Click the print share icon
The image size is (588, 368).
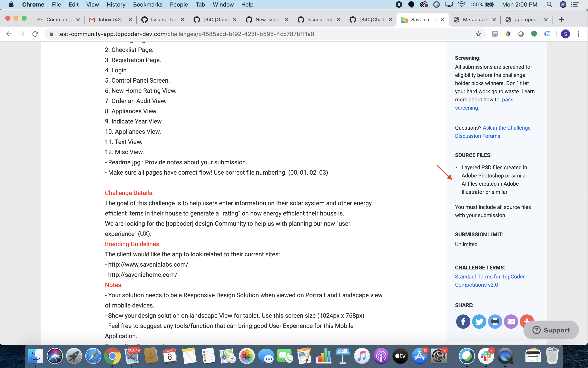(x=495, y=322)
